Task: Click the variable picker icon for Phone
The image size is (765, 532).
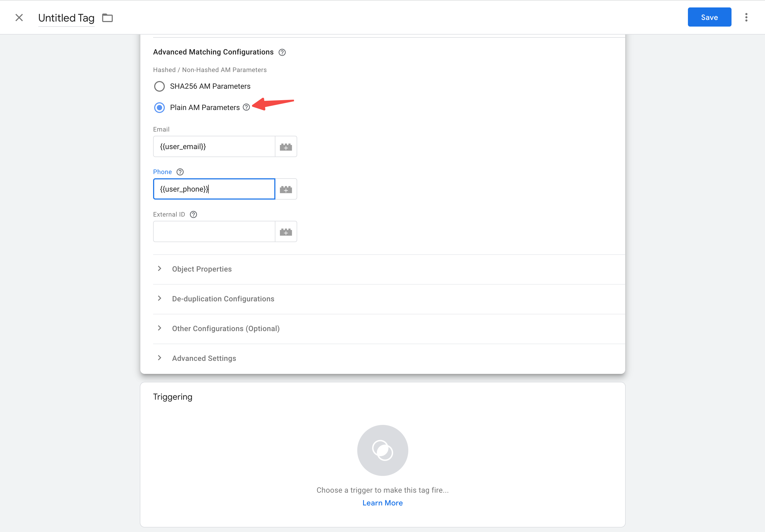Action: [285, 189]
